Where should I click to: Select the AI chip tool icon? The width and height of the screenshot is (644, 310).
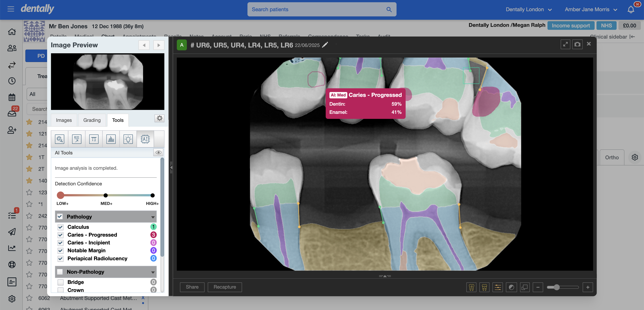(145, 139)
